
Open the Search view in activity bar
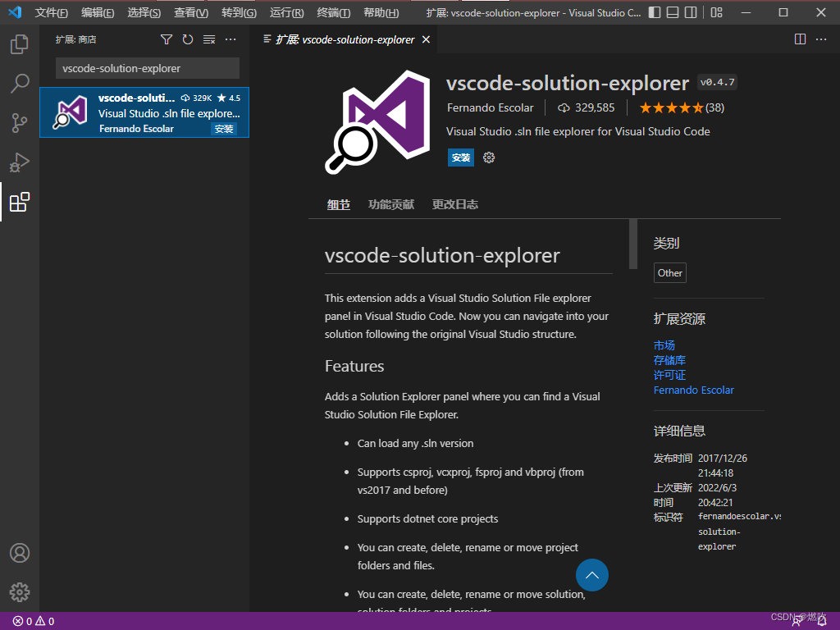tap(20, 83)
